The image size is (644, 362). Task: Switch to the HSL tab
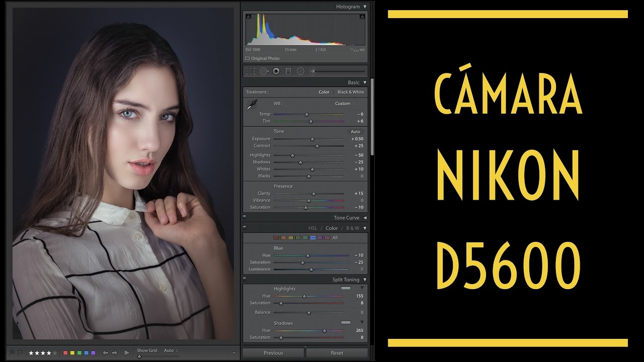pyautogui.click(x=313, y=228)
